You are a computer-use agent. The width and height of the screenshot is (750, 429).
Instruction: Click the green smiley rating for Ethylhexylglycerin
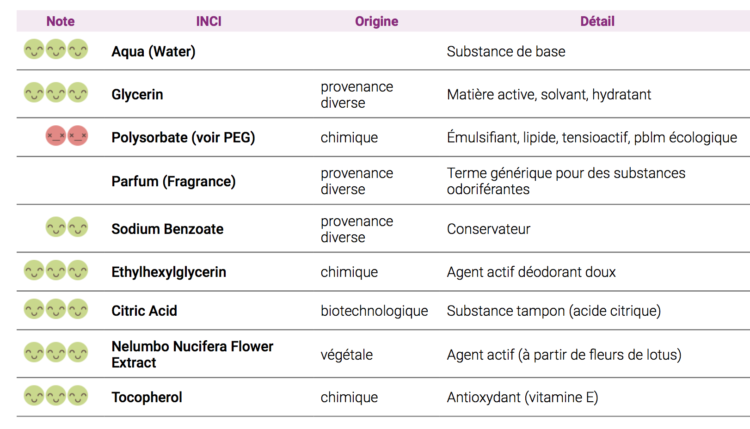pos(56,271)
